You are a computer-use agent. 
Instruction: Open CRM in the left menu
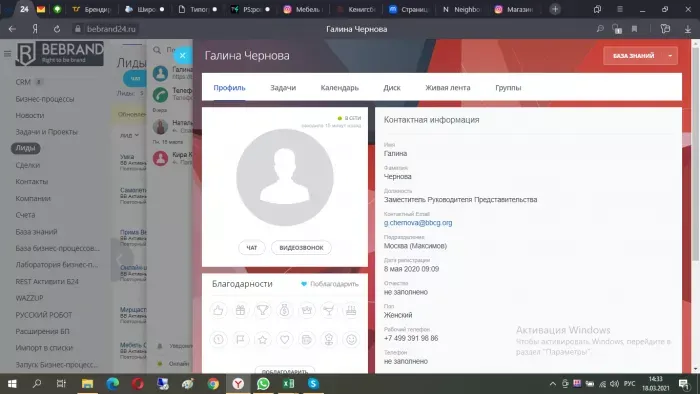click(x=23, y=82)
